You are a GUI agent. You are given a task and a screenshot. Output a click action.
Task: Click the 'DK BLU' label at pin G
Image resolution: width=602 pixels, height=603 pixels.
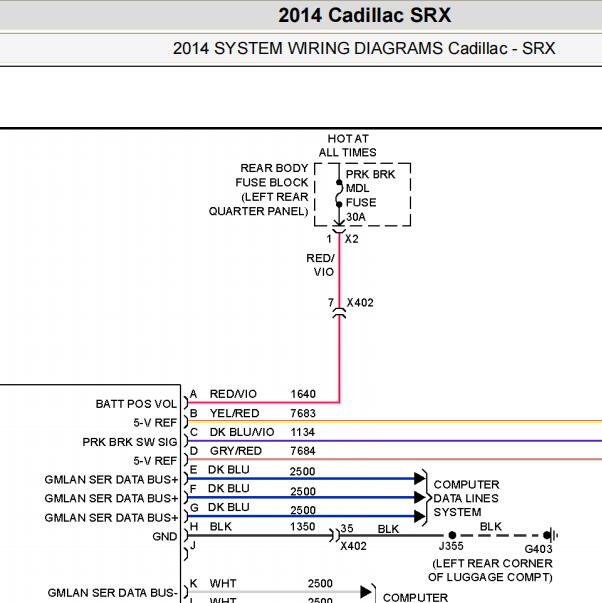click(229, 507)
